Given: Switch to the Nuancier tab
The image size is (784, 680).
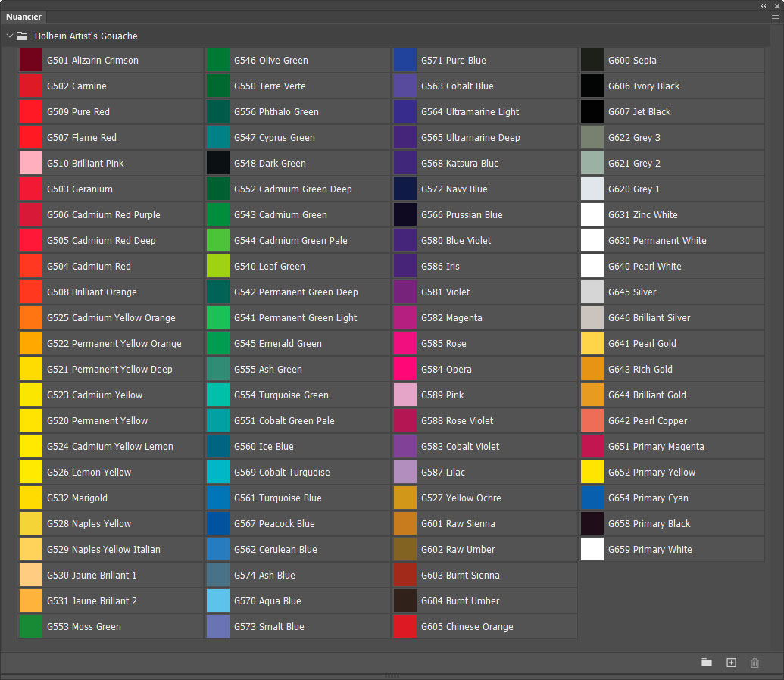Looking at the screenshot, I should (x=24, y=17).
